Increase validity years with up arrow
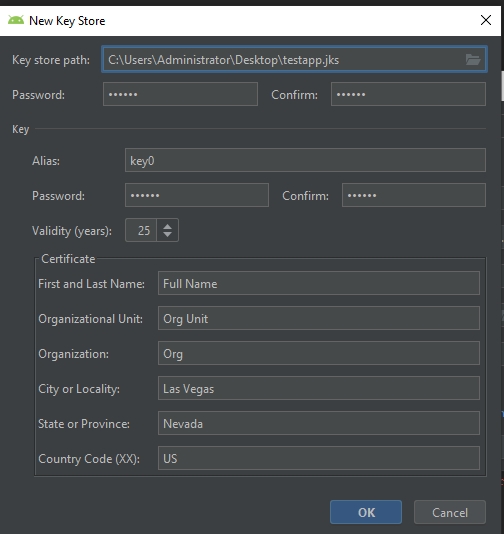This screenshot has height=534, width=504. click(x=167, y=226)
